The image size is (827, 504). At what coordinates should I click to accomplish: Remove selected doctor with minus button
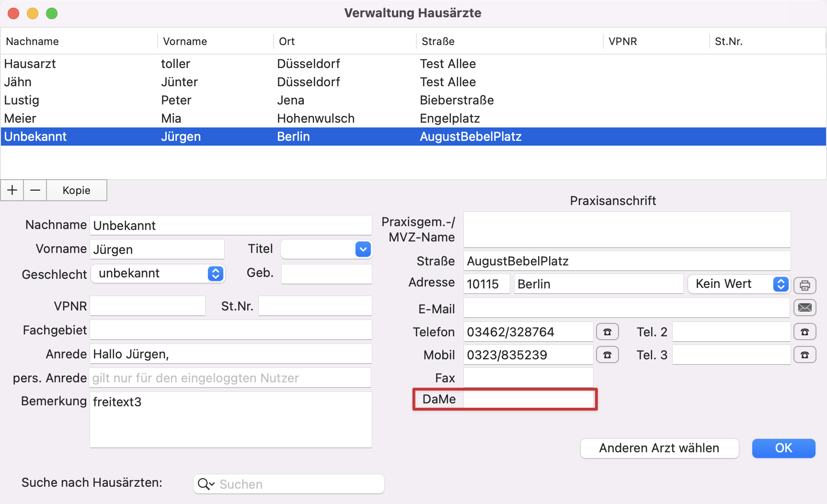[x=35, y=190]
